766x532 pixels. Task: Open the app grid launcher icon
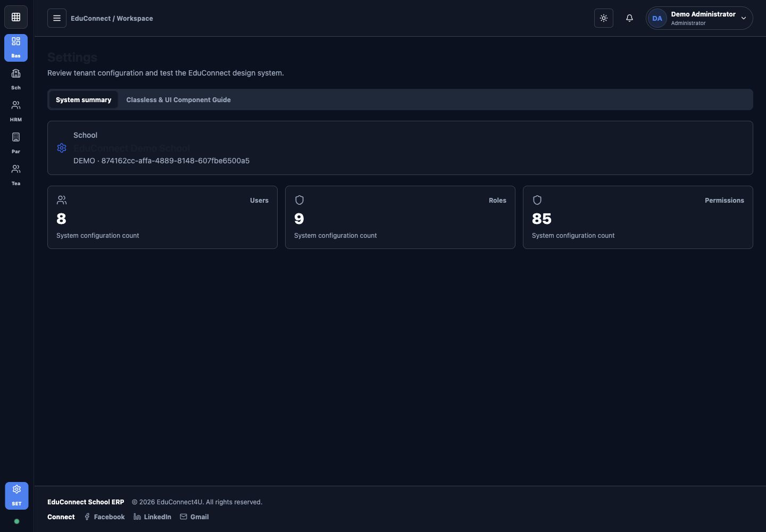click(16, 18)
